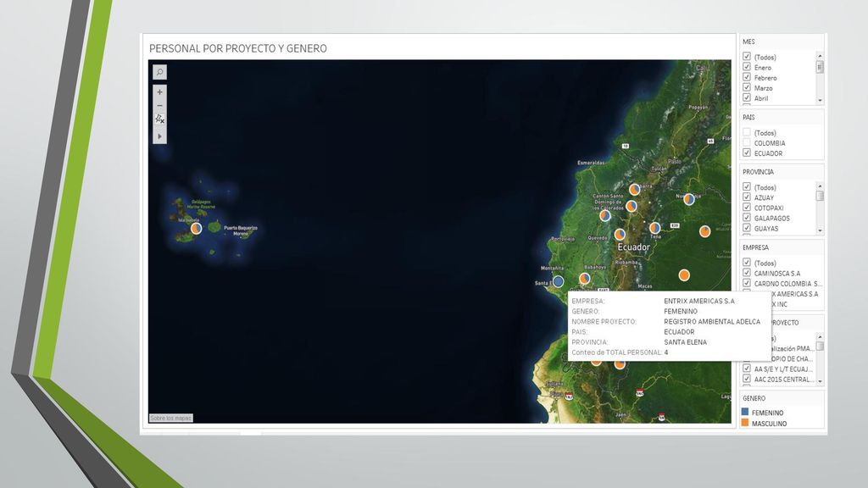
Task: Zoom in on the map
Action: pyautogui.click(x=159, y=91)
